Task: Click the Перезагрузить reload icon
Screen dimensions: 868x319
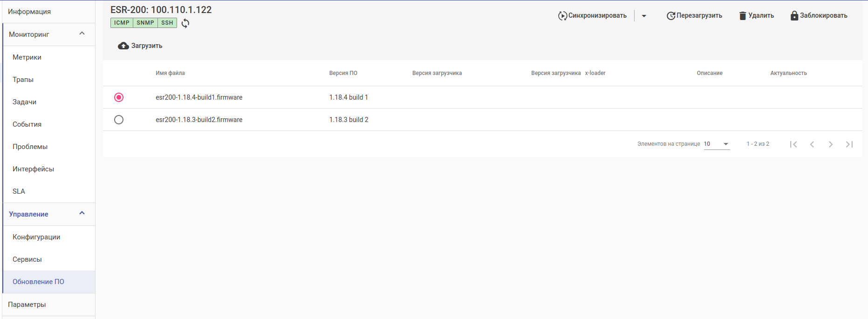Action: 671,16
